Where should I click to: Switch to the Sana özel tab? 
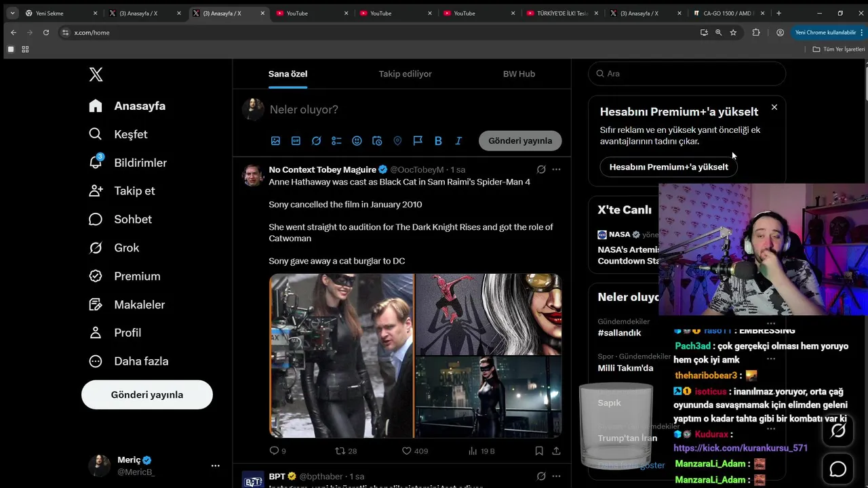[288, 74]
